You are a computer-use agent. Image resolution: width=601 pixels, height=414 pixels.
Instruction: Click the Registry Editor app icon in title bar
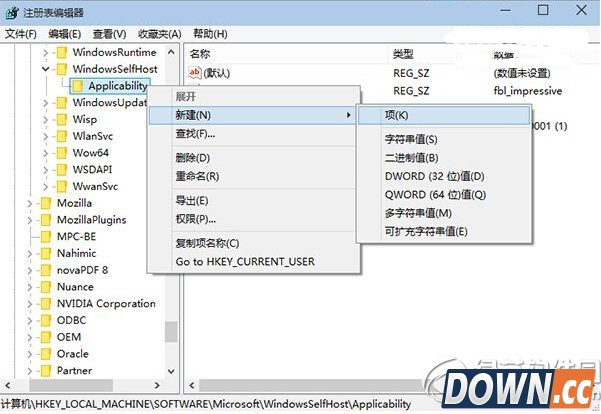coord(12,13)
